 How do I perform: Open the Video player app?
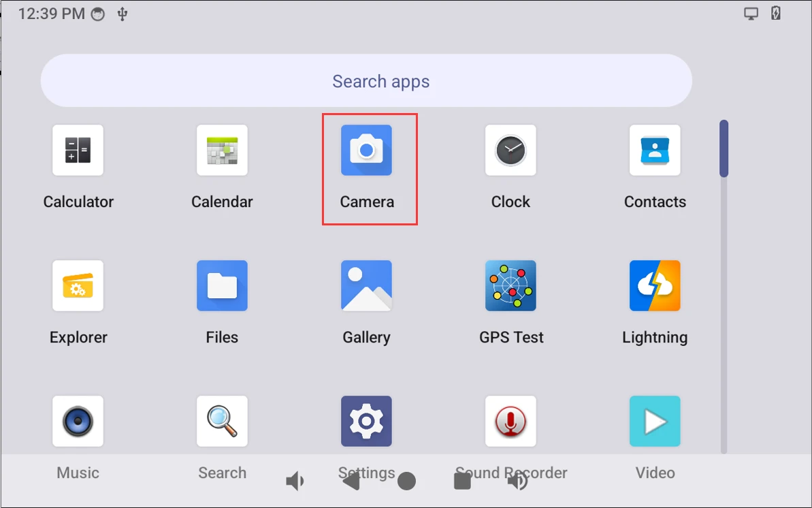[655, 422]
